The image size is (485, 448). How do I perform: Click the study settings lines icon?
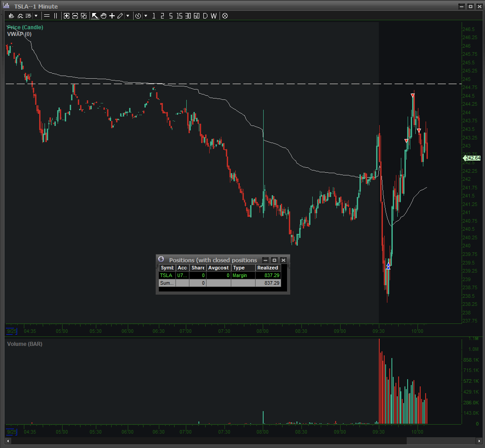tap(28, 16)
